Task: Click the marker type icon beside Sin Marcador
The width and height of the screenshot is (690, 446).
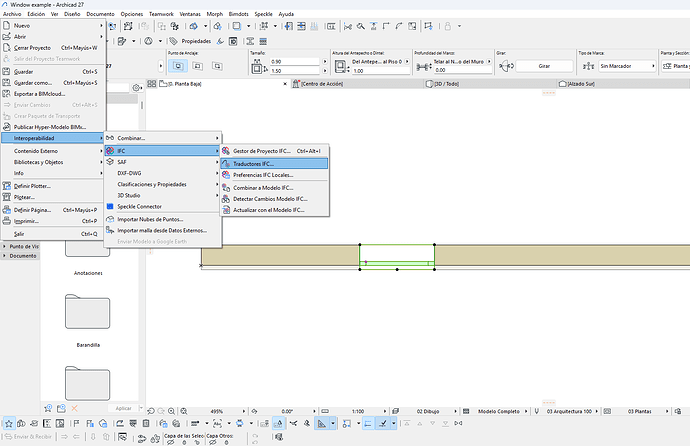Action: [x=588, y=66]
